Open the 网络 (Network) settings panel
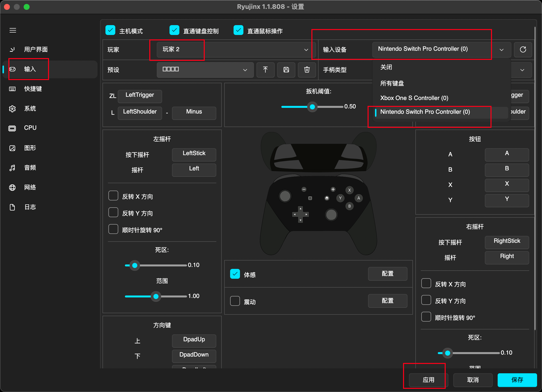 pyautogui.click(x=30, y=187)
